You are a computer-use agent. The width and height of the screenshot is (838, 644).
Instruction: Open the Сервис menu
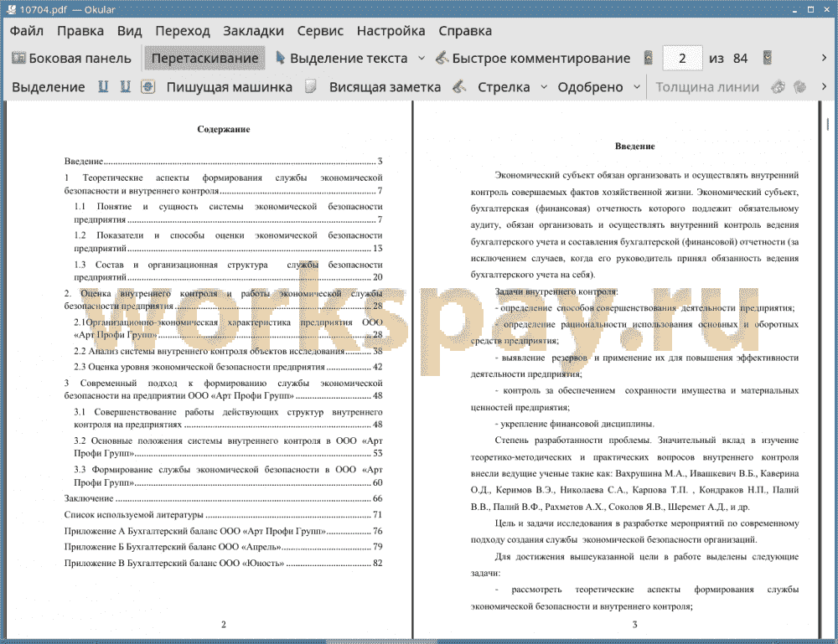pyautogui.click(x=320, y=31)
